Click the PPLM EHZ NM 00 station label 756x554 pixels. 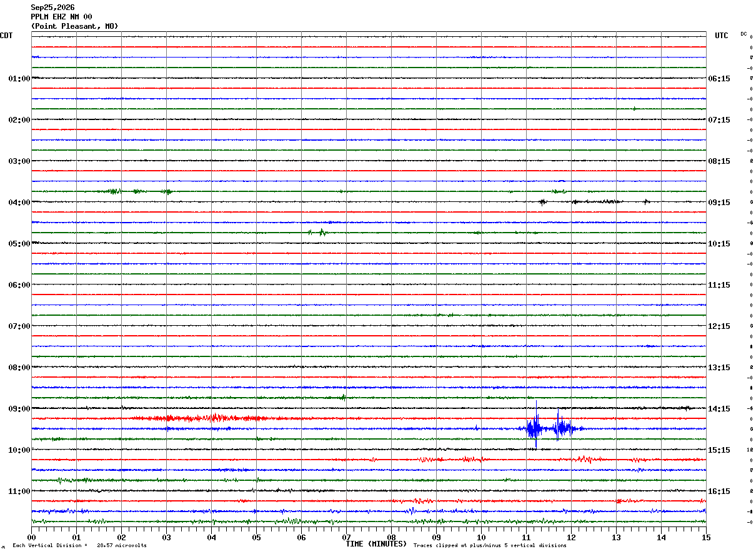61,17
